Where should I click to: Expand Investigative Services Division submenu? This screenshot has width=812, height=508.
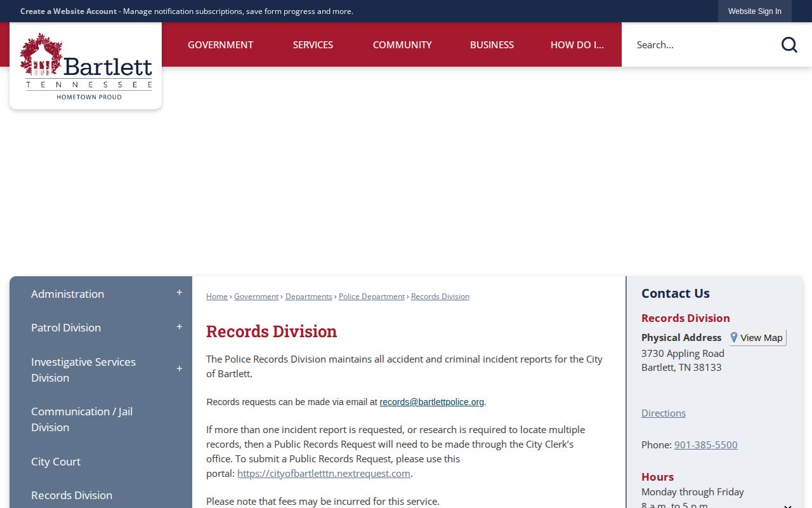(x=180, y=370)
